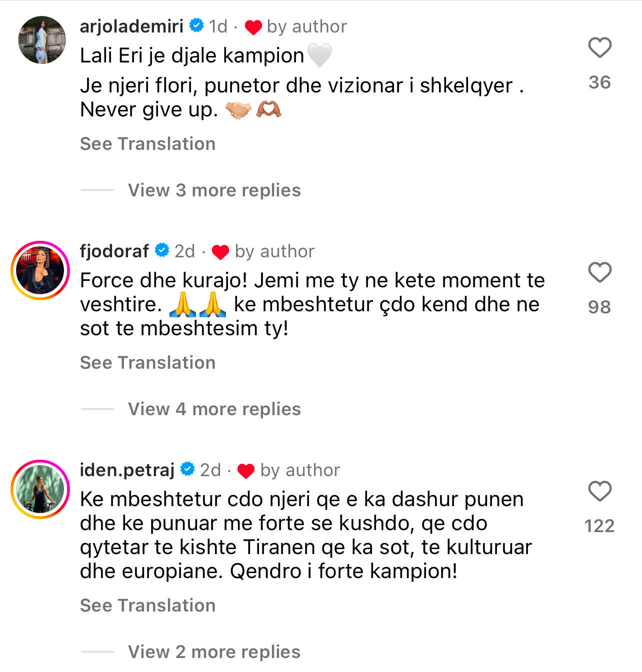Translate the arjolademiri comment
Image resolution: width=642 pixels, height=672 pixels.
[x=147, y=144]
